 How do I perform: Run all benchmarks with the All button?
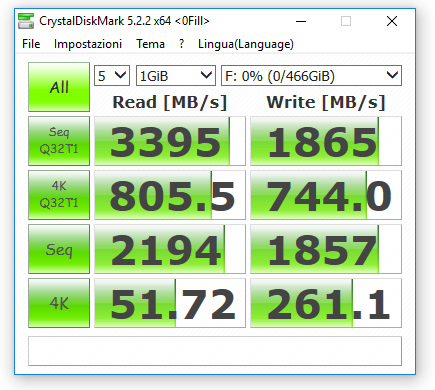(x=59, y=87)
